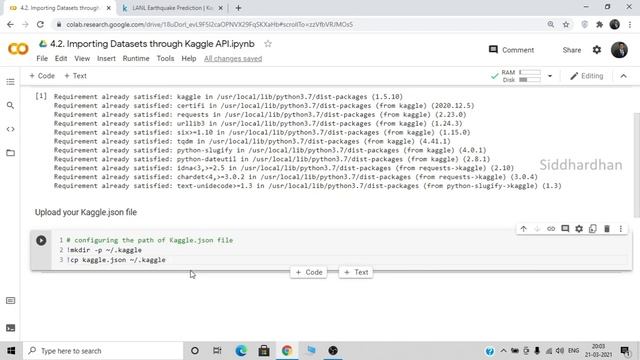This screenshot has height=360, width=640.
Task: Go back in browser history
Action: [10, 24]
